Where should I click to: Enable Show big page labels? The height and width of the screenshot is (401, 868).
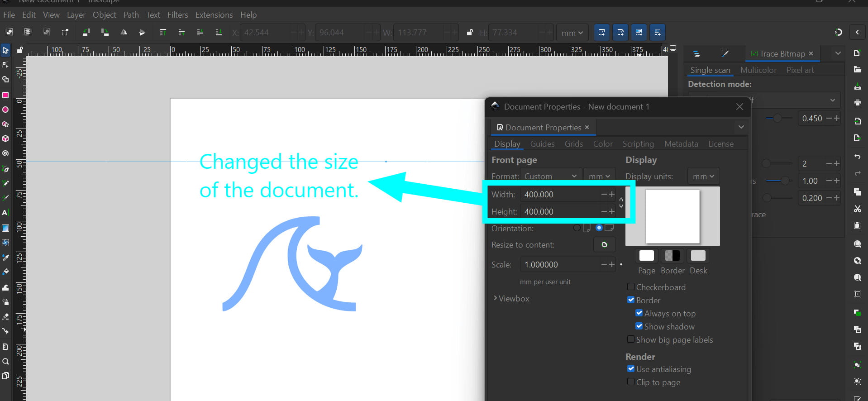tap(631, 339)
